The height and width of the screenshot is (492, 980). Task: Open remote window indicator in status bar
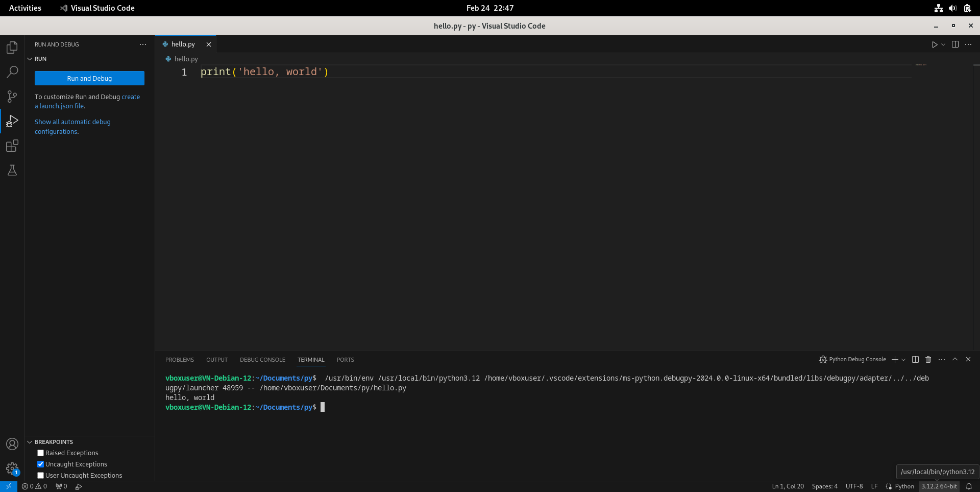9,486
